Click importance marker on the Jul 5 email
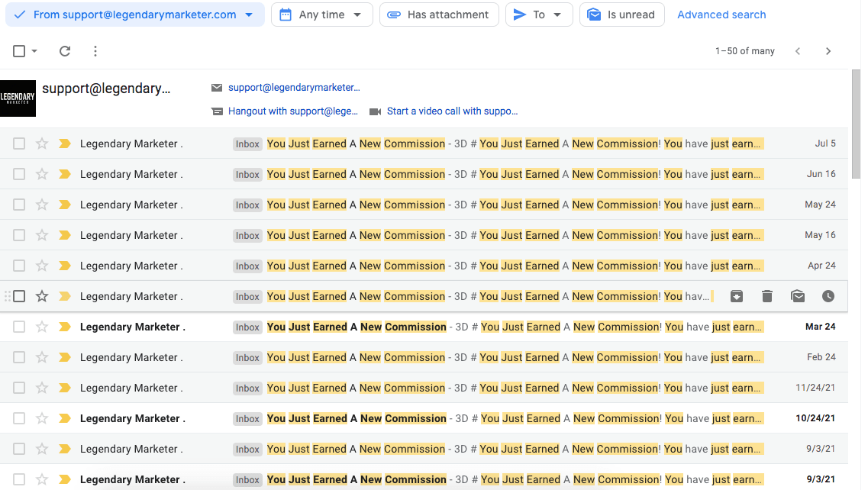 [x=65, y=143]
